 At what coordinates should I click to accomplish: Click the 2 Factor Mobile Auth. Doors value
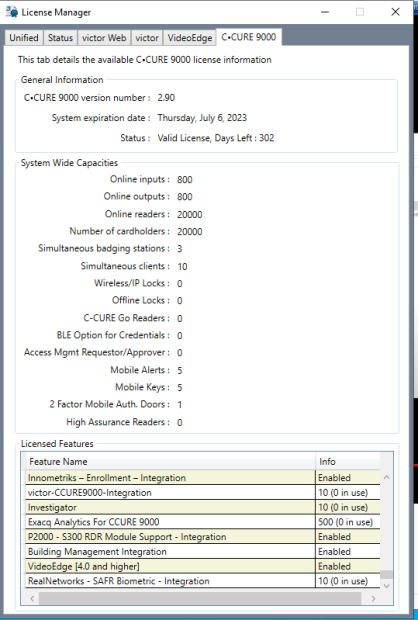tap(180, 405)
